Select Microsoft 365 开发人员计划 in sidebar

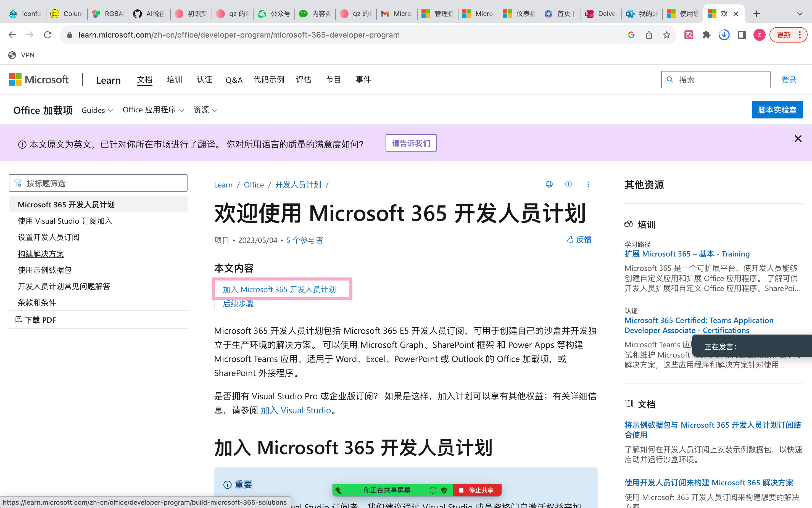(98, 205)
